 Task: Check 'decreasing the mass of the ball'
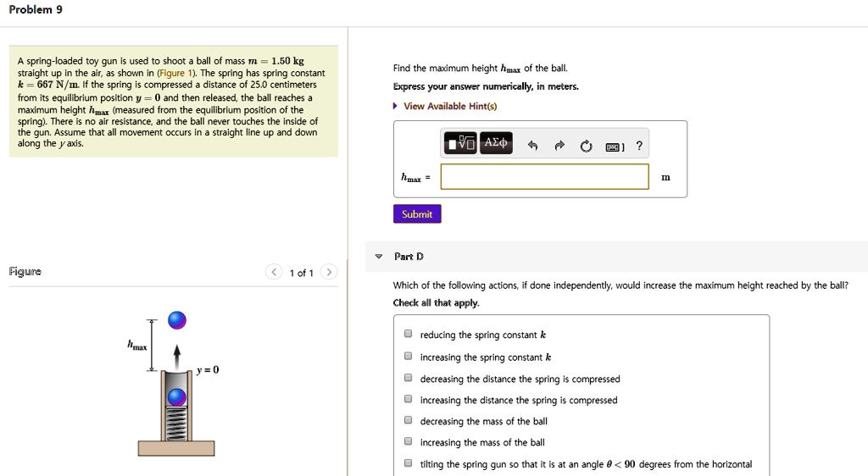pyautogui.click(x=408, y=421)
